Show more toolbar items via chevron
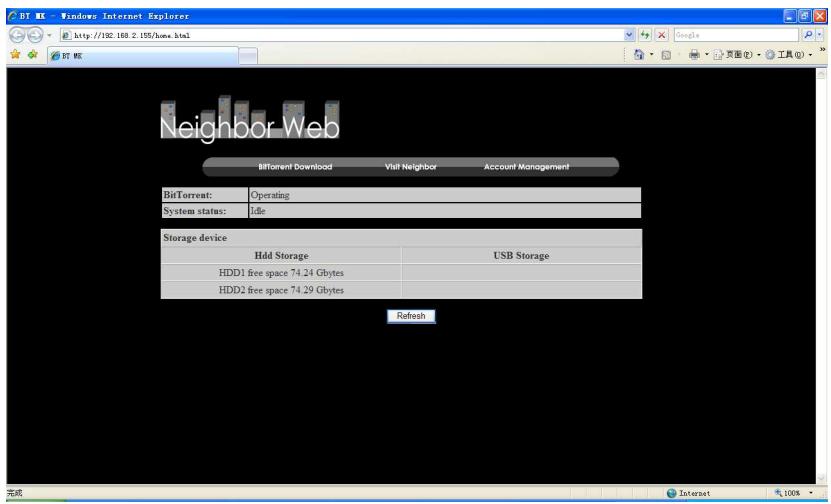 (822, 50)
